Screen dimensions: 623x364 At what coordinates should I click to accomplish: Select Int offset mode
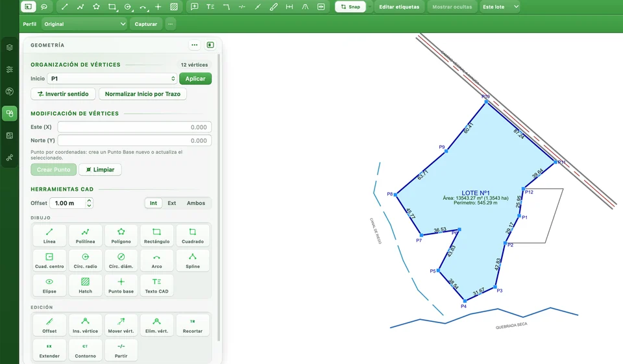pyautogui.click(x=153, y=203)
